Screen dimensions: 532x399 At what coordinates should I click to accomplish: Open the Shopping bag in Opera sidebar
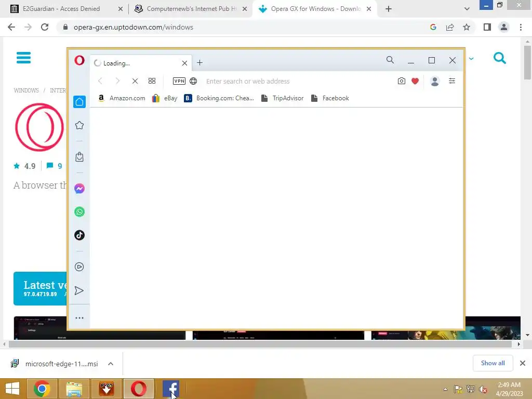click(79, 157)
